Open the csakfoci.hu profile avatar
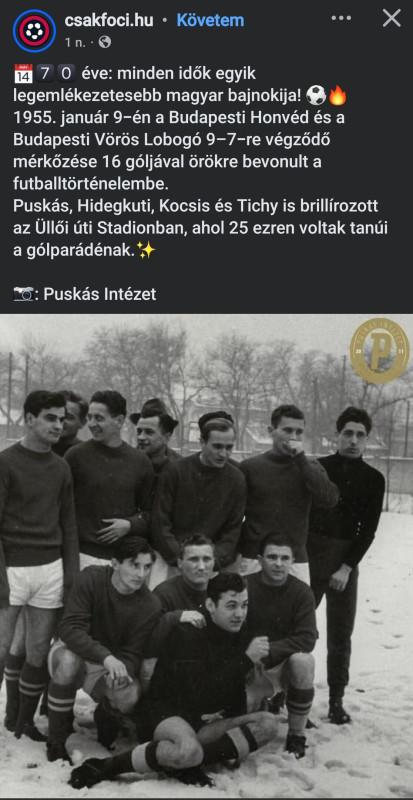The image size is (413, 800). (x=34, y=31)
